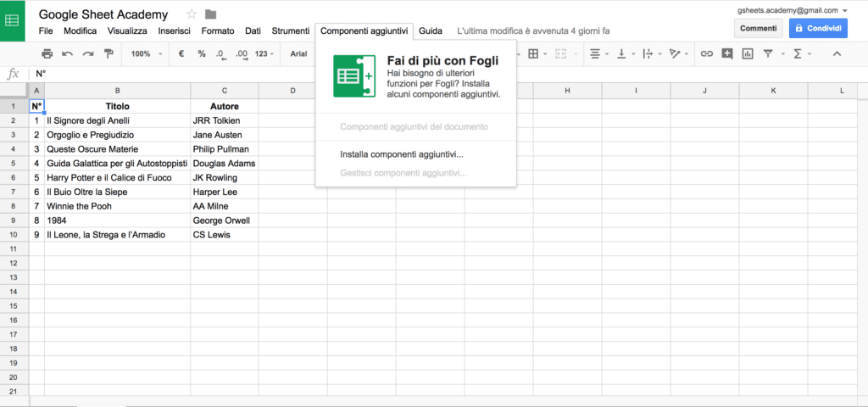Click the Horizontal align icon

click(x=595, y=53)
